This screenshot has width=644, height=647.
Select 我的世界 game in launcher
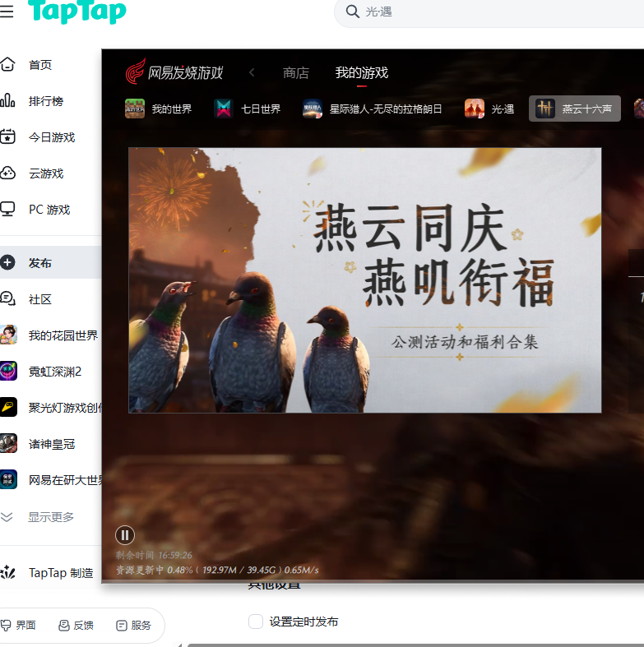click(x=159, y=109)
